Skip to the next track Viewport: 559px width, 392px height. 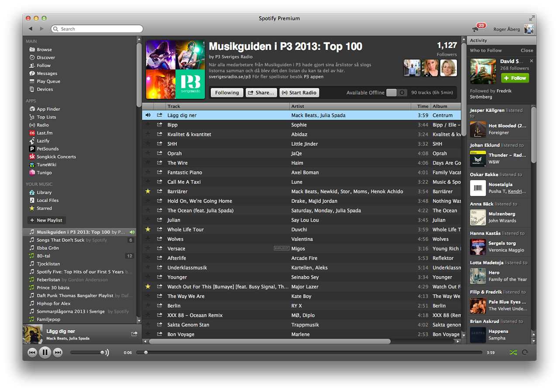click(58, 353)
